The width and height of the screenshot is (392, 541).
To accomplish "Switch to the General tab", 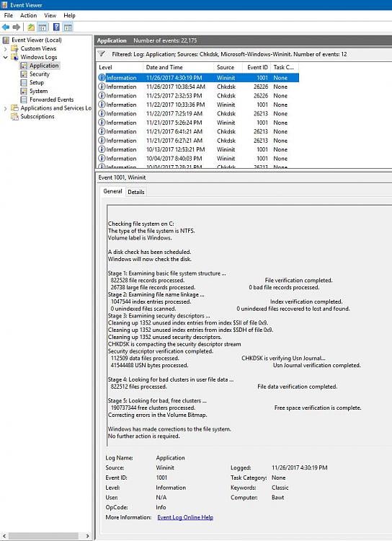I will point(112,191).
